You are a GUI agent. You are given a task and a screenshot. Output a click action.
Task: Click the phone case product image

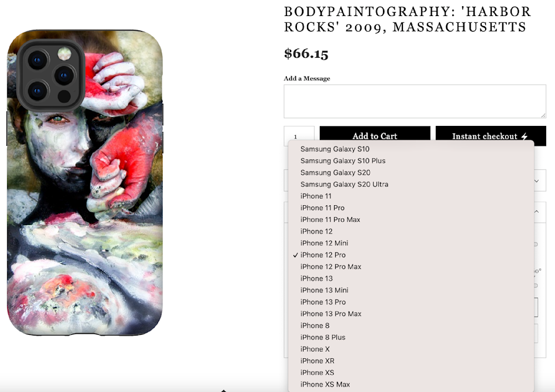click(x=85, y=183)
